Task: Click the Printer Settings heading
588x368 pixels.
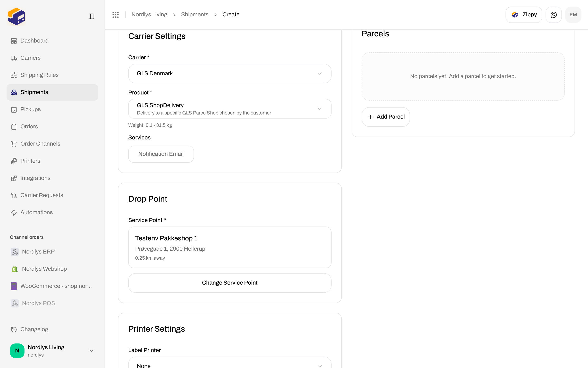Action: [156, 329]
